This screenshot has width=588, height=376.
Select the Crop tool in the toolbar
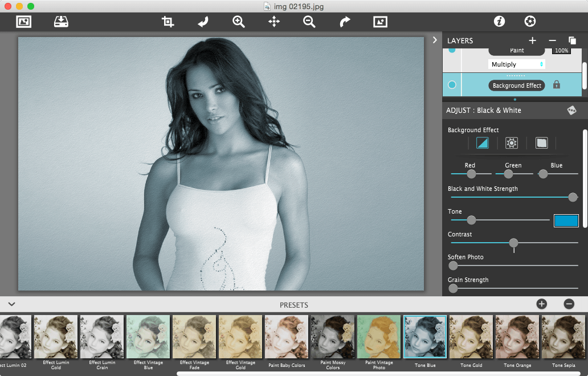[x=168, y=21]
